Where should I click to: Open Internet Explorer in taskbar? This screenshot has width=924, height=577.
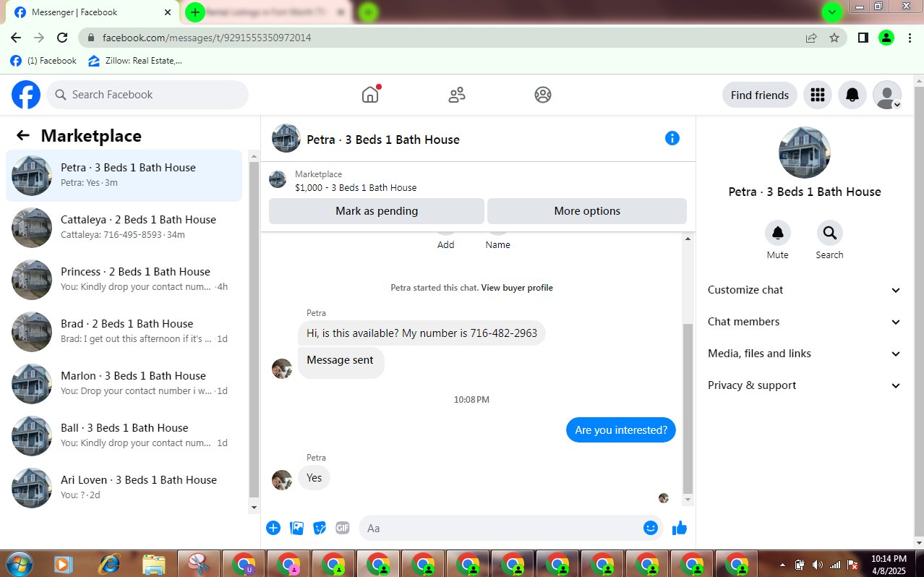(x=109, y=564)
